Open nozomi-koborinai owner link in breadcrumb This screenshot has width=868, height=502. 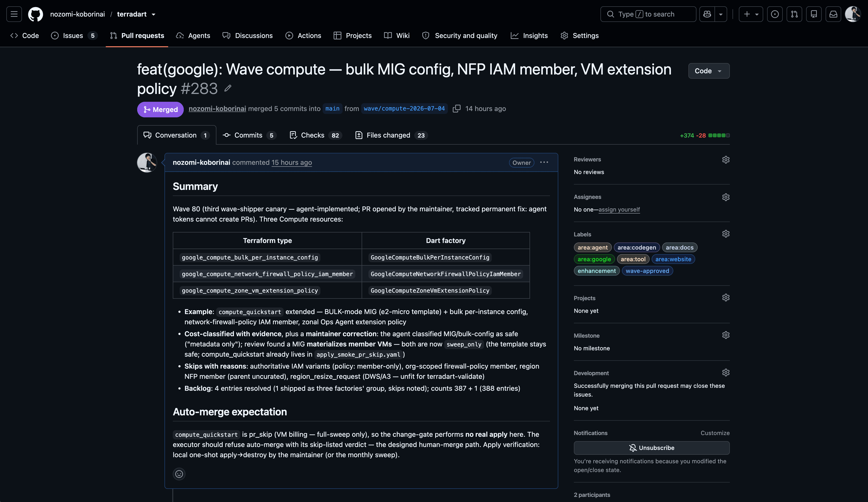(x=77, y=14)
